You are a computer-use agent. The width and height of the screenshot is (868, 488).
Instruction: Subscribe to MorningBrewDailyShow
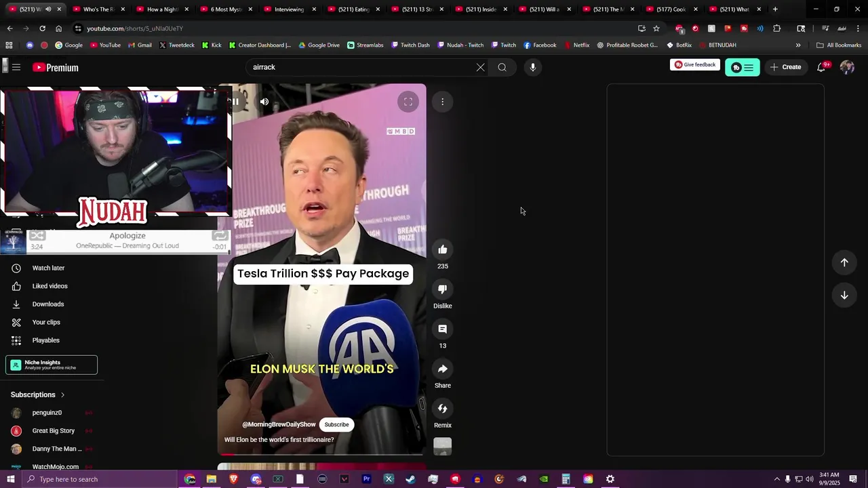click(336, 425)
